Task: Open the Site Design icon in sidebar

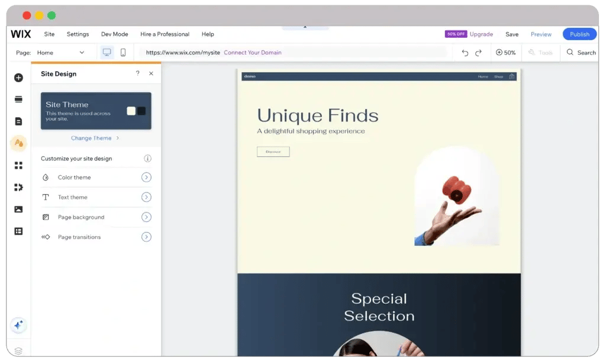Action: [x=18, y=143]
